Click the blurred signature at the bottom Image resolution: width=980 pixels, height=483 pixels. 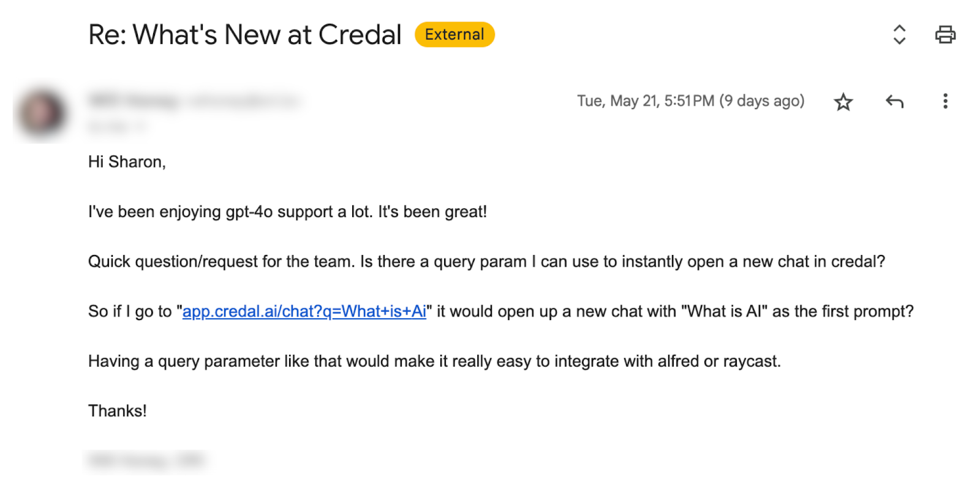point(145,460)
